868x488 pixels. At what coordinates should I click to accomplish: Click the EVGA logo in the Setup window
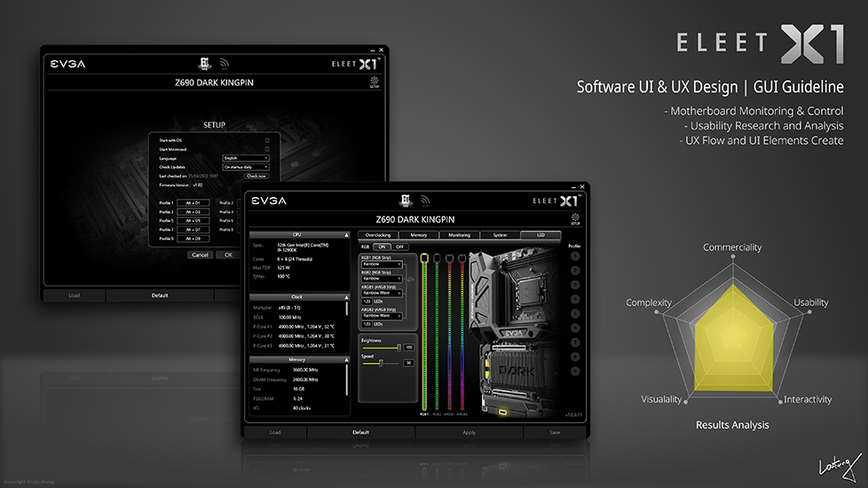(x=68, y=64)
